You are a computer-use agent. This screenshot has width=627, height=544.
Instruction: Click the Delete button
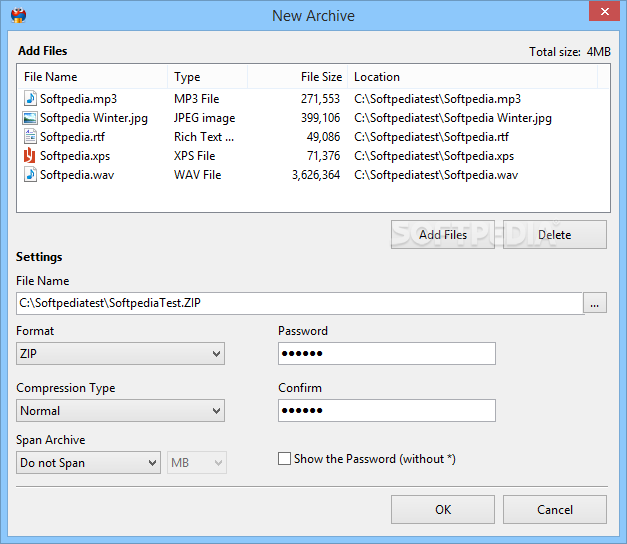(x=555, y=234)
